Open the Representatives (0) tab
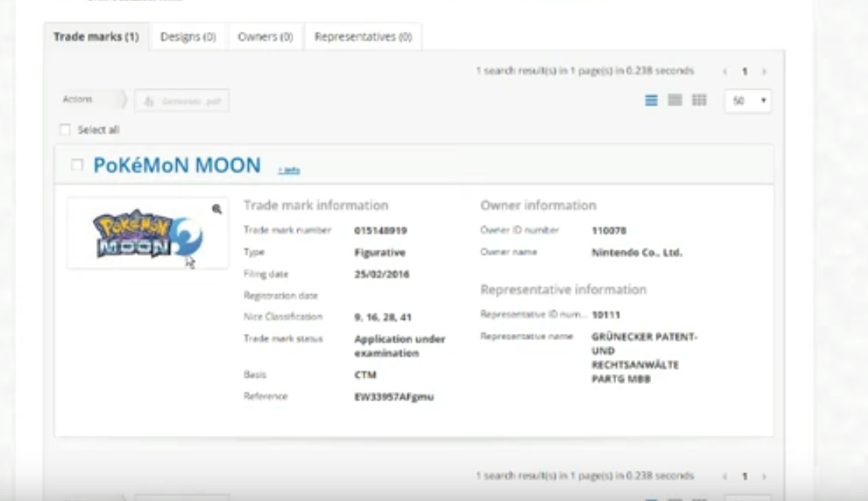Screen dimensions: 868x501 pyautogui.click(x=363, y=37)
